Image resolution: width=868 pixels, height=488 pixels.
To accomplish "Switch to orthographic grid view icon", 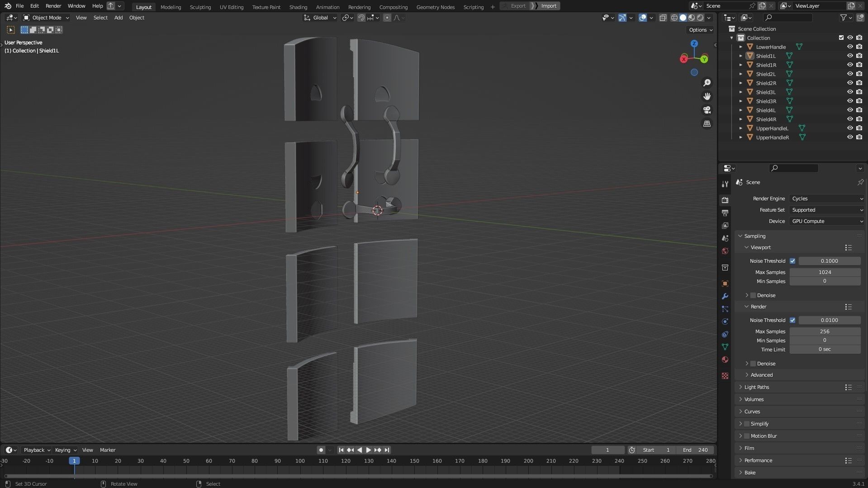I will click(707, 124).
